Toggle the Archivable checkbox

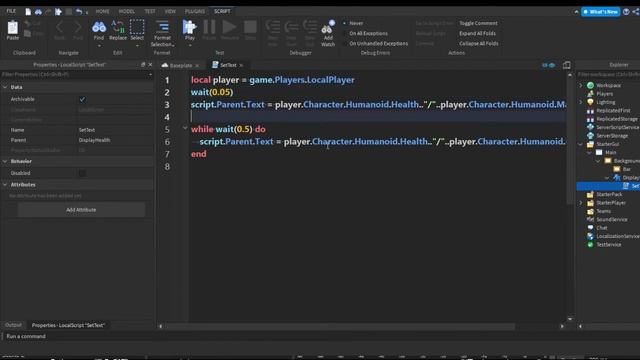tap(82, 99)
